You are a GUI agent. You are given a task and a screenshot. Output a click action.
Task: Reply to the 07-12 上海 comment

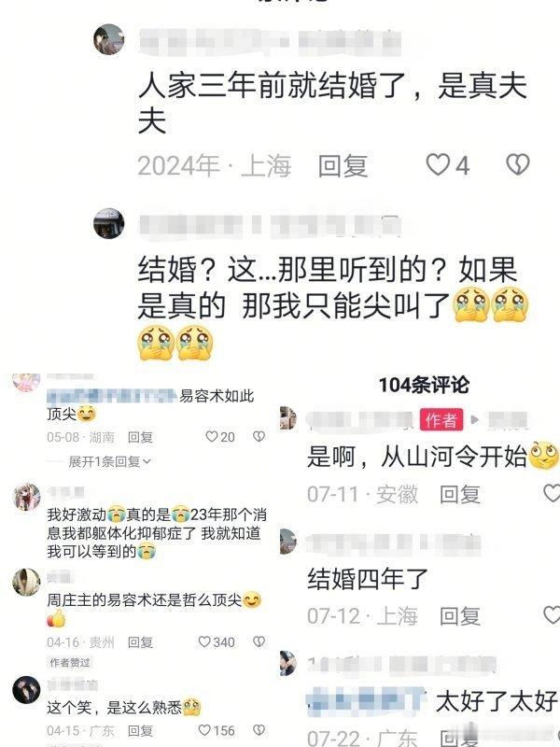(x=460, y=616)
